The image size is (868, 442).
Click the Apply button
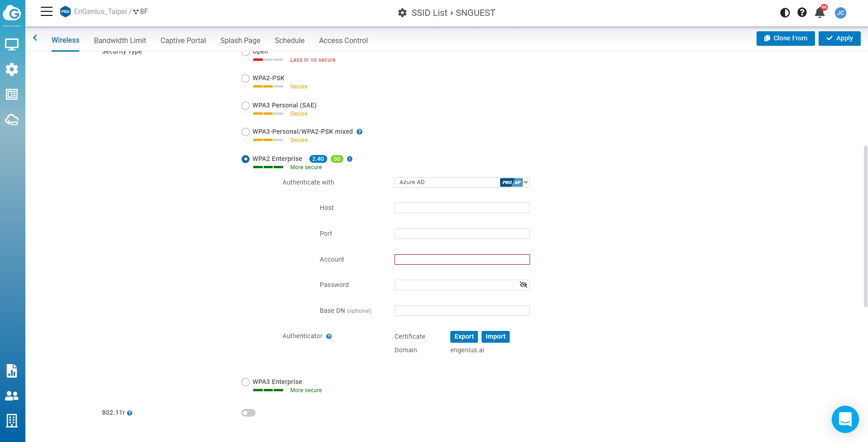[x=839, y=39]
